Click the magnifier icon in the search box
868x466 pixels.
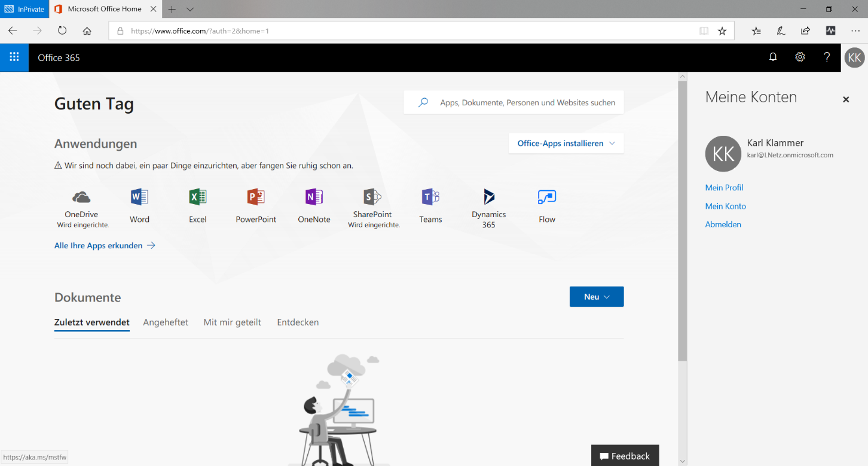[423, 102]
